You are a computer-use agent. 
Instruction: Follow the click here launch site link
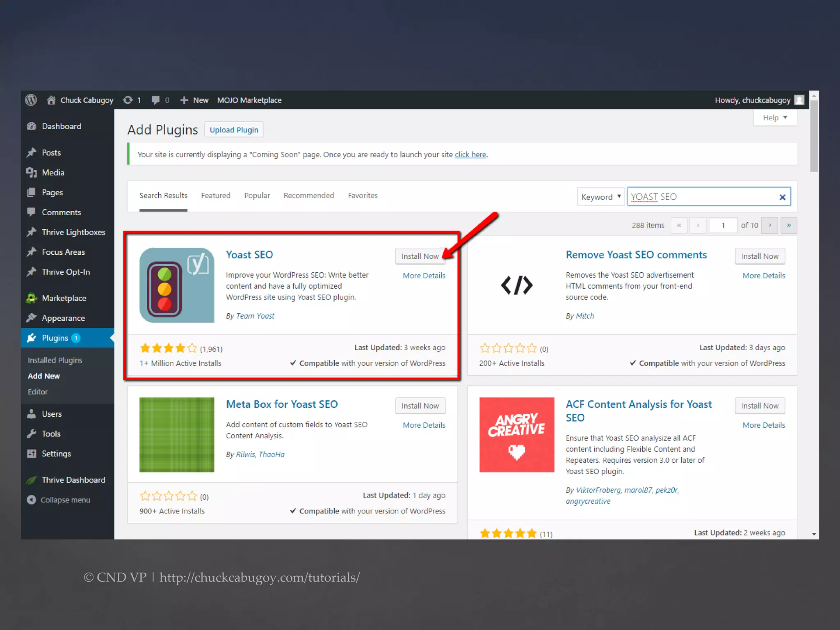pos(470,155)
